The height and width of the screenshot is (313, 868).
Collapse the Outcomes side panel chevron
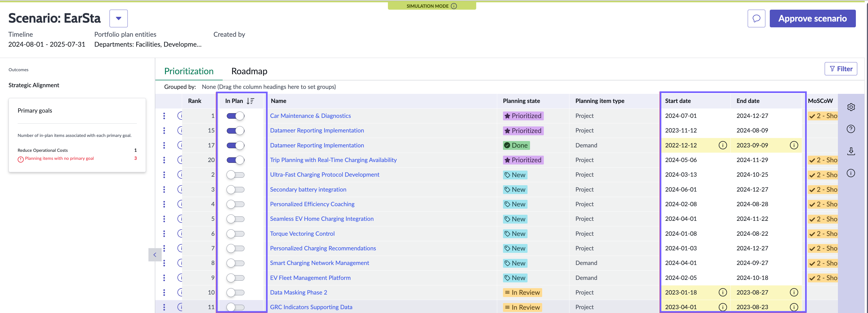click(x=155, y=255)
